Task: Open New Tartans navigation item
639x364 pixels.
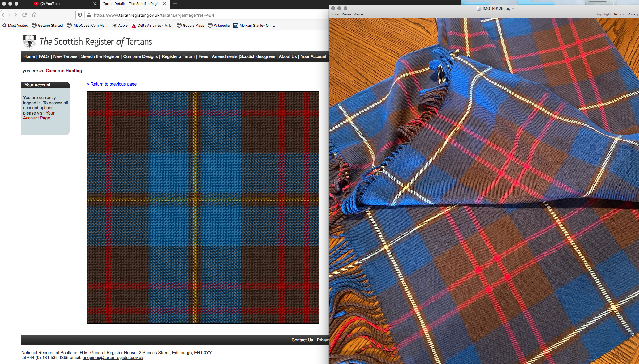Action: coord(65,56)
